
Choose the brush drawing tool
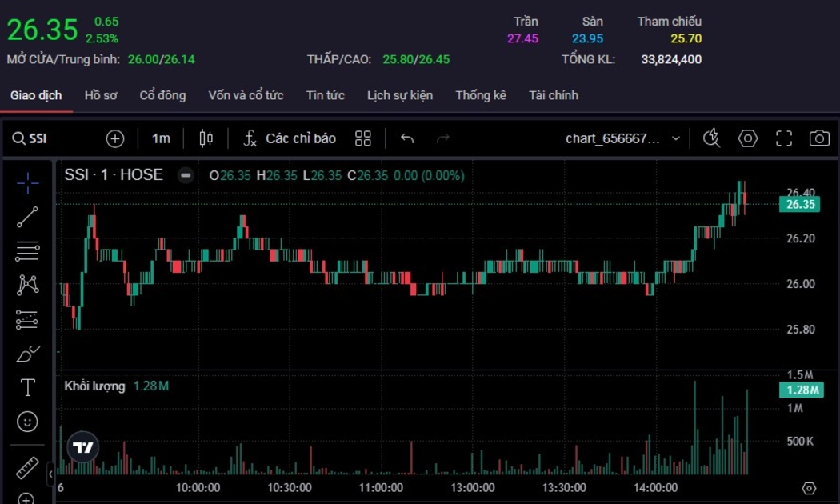pos(27,353)
